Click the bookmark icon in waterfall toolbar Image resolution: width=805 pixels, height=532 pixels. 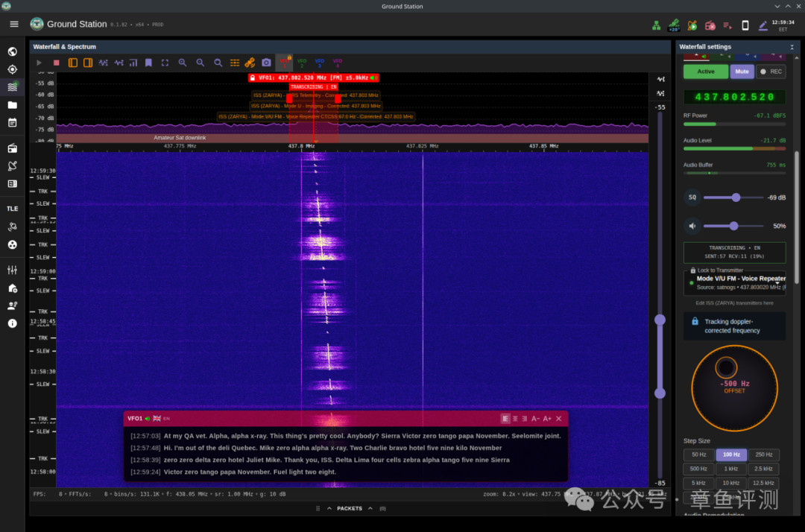[149, 63]
